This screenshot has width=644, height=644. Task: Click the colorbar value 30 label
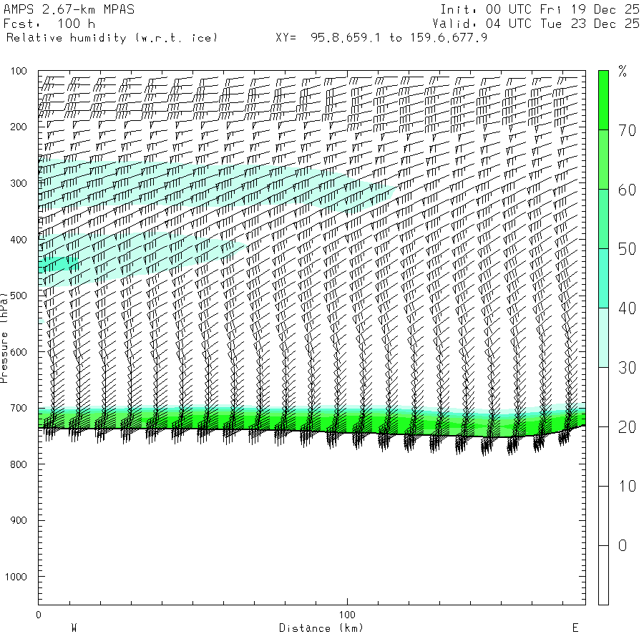coord(627,368)
